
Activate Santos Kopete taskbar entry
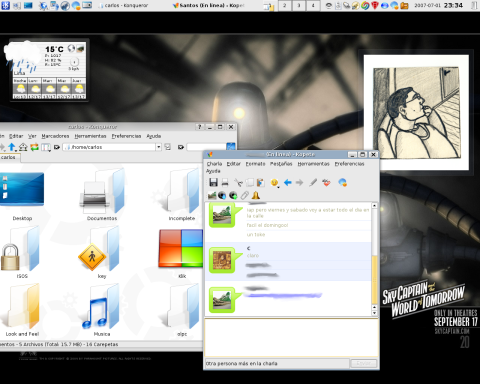(208, 5)
